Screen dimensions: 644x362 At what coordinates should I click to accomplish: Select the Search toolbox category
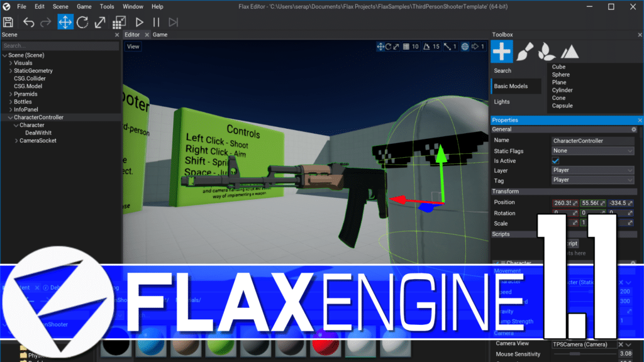point(516,70)
